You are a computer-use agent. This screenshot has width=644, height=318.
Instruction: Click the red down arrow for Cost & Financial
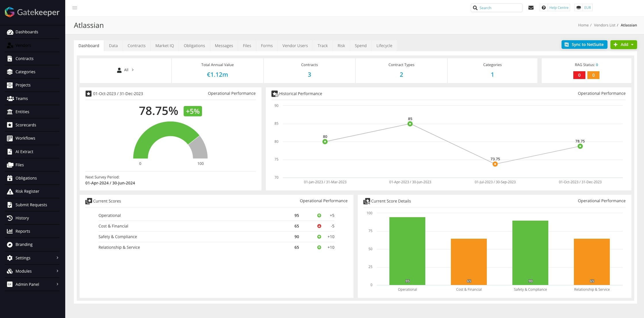click(319, 226)
